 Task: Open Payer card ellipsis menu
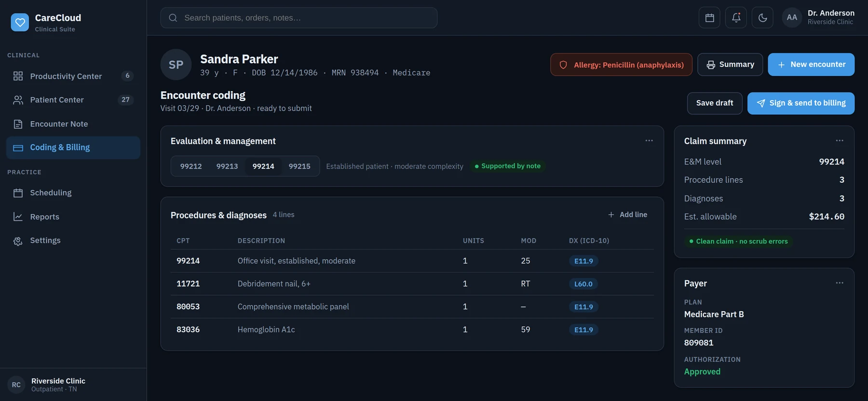point(840,283)
